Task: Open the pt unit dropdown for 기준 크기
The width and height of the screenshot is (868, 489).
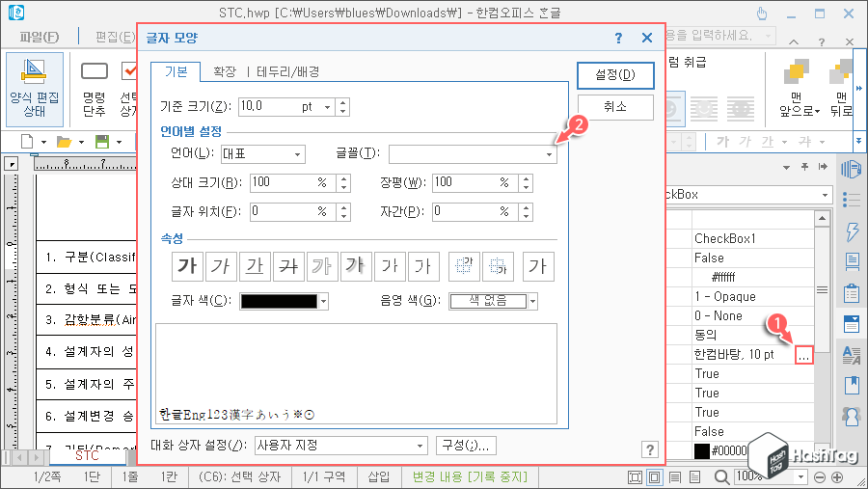Action: [328, 107]
